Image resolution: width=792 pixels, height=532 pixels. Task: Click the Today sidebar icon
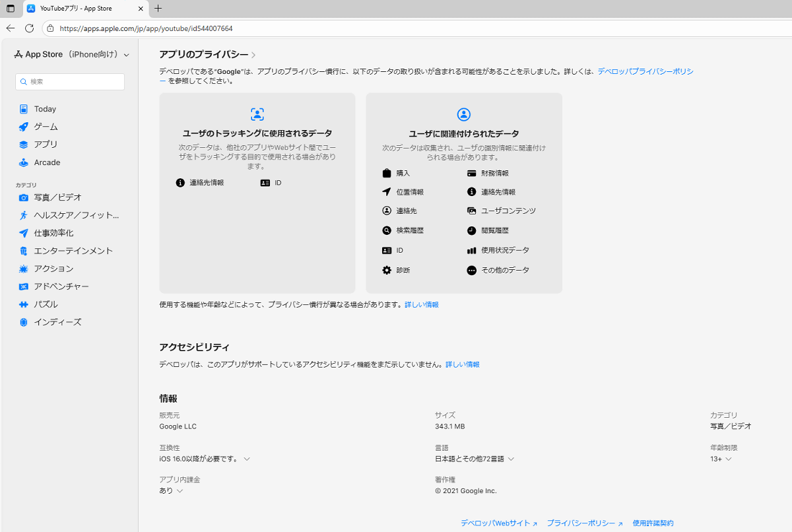tap(24, 109)
